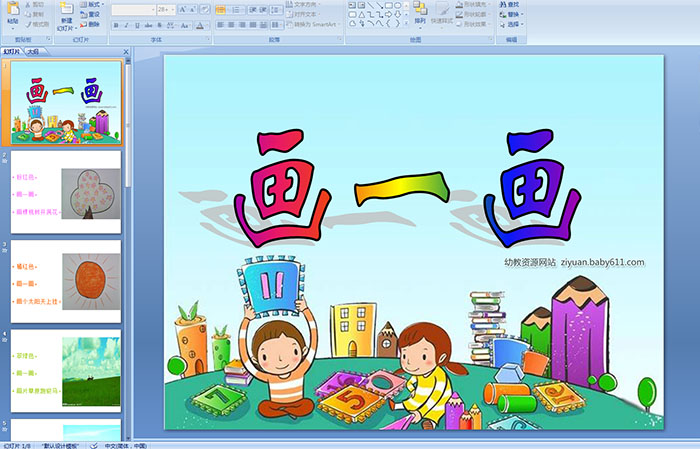Image resolution: width=700 pixels, height=449 pixels.
Task: Open the Font group dialog launcher
Action: point(208,39)
